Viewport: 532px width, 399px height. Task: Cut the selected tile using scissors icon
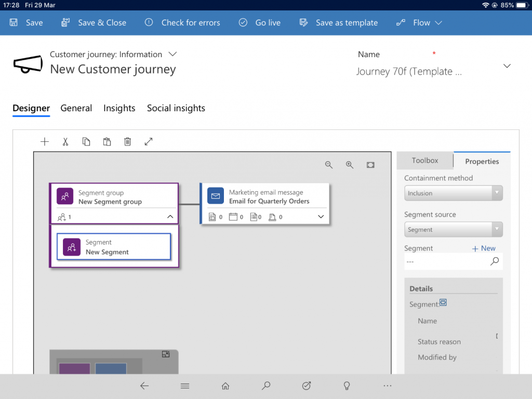click(65, 141)
